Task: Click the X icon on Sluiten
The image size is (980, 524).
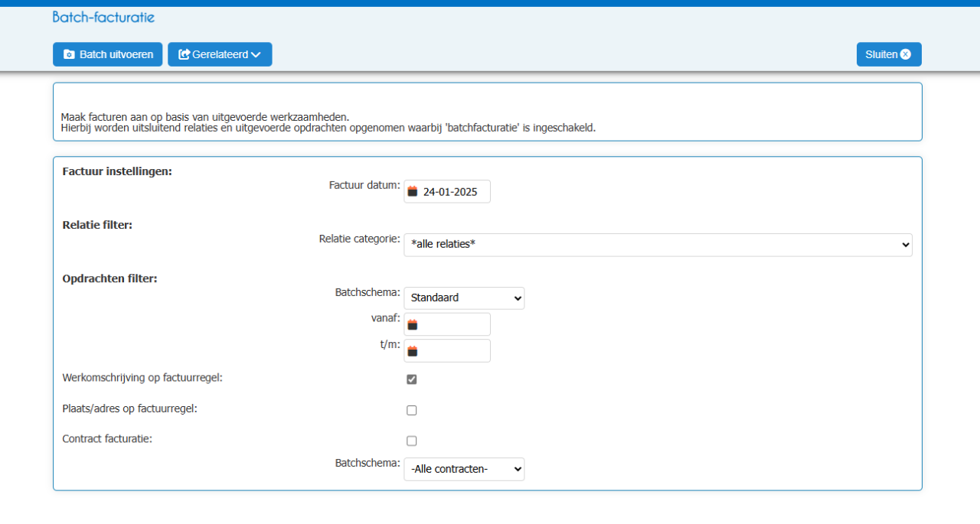Action: point(906,54)
